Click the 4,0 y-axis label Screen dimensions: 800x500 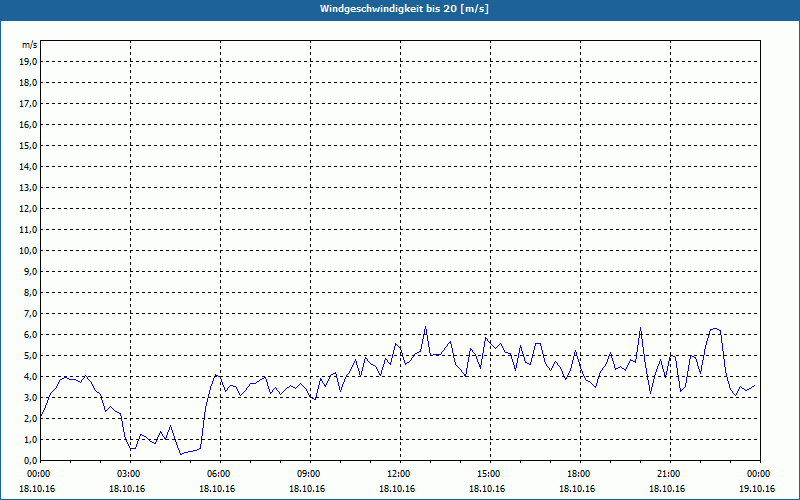pos(30,377)
